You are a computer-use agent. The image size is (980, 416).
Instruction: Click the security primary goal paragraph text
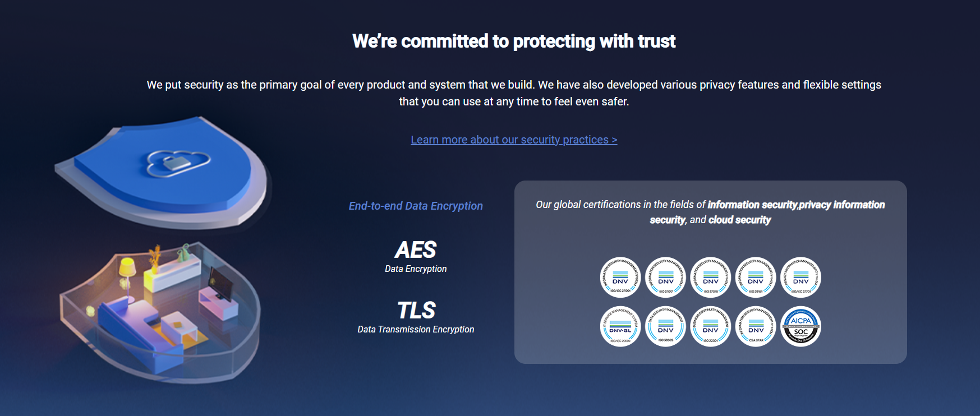[514, 93]
